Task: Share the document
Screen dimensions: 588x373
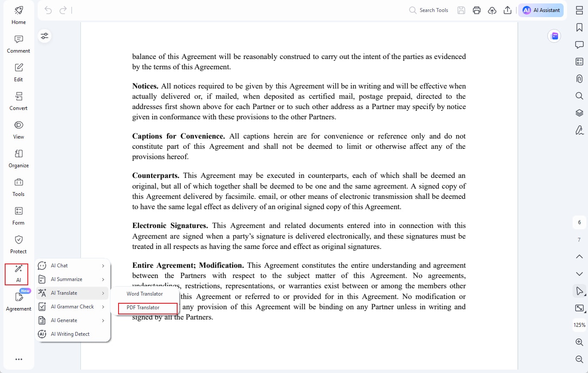Action: click(x=508, y=10)
